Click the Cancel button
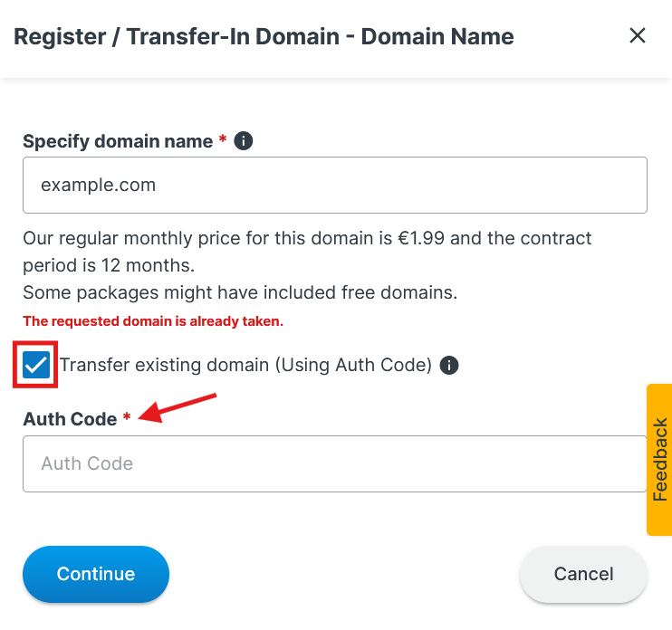The width and height of the screenshot is (672, 630). pyautogui.click(x=583, y=574)
